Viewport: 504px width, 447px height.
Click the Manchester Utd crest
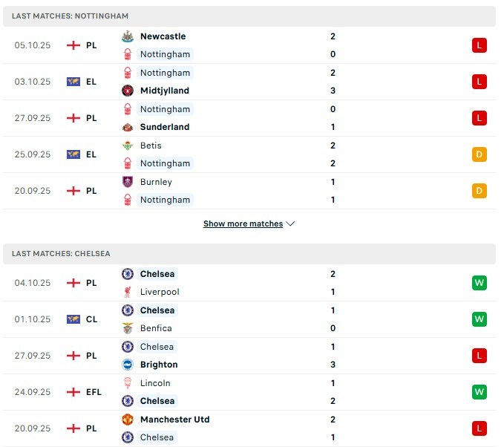coord(128,420)
